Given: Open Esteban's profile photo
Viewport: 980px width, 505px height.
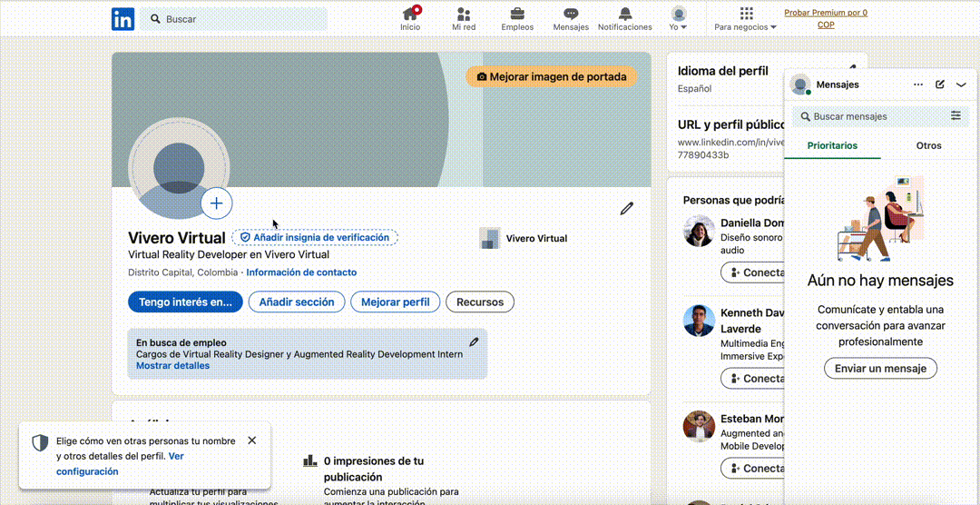Looking at the screenshot, I should coord(699,426).
